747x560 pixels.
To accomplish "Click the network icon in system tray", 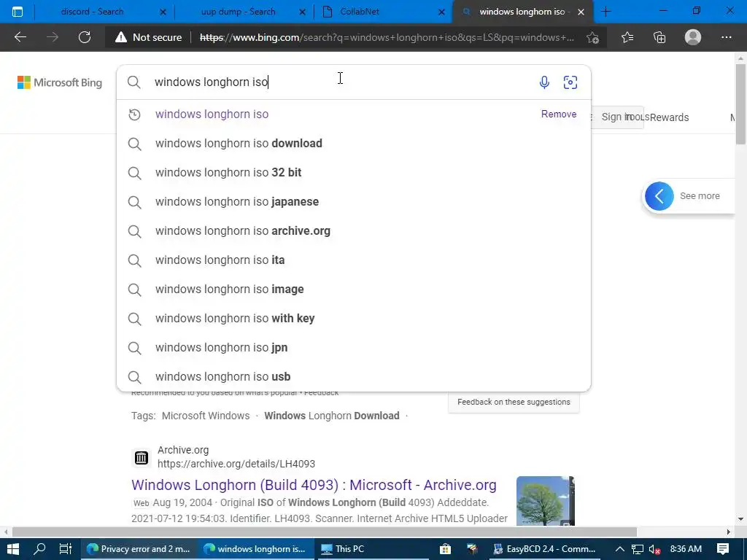I will (638, 549).
